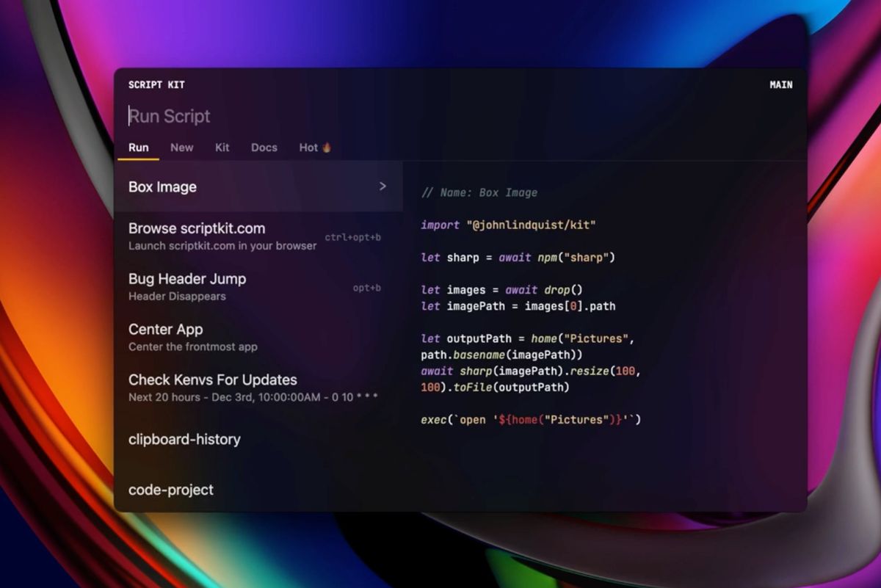881x588 pixels.
Task: Click the chevron arrow next to Box Image
Action: pyautogui.click(x=382, y=186)
